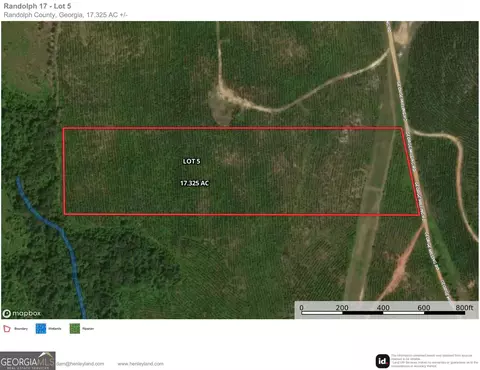
Task: Click the 400 scale bar label
Action: tap(383, 307)
